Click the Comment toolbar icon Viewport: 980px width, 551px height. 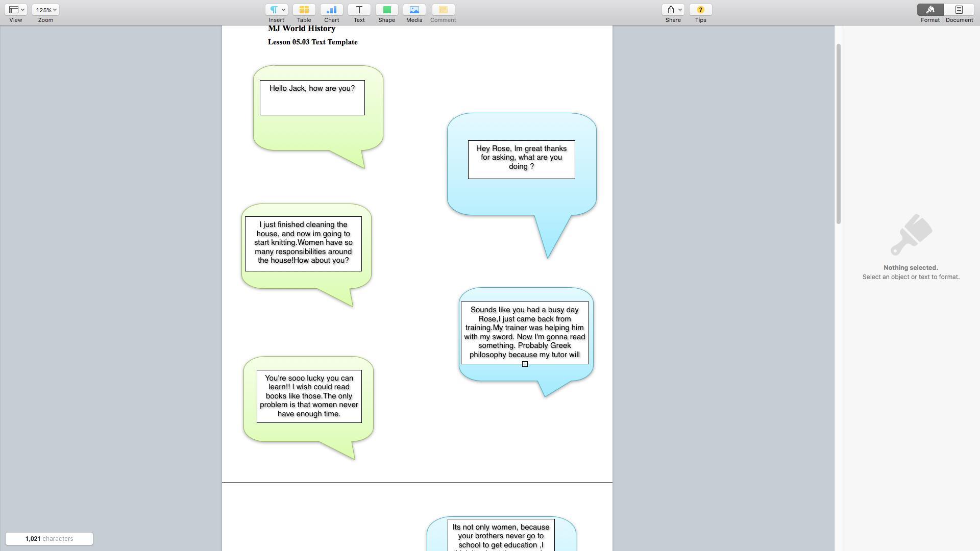click(x=443, y=10)
